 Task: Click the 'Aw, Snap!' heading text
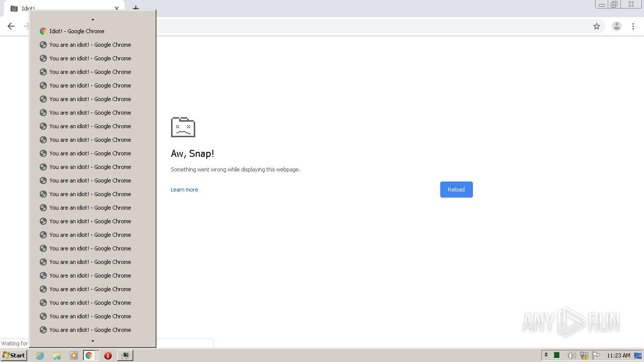192,154
